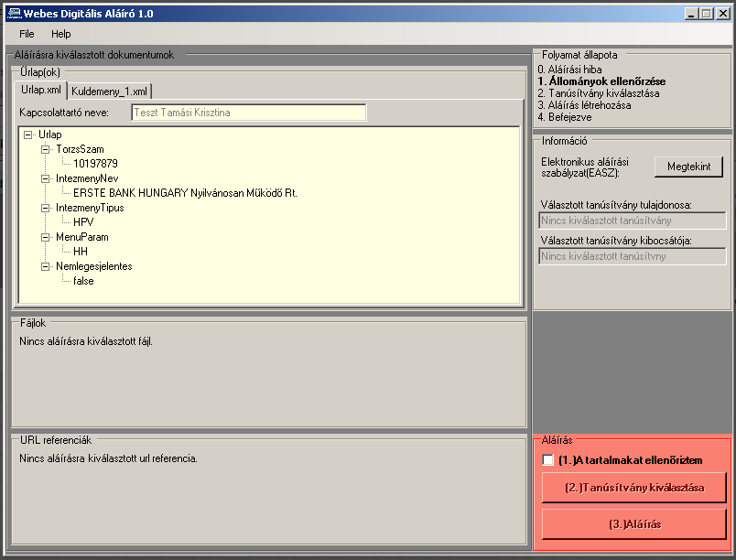This screenshot has height=560, width=736.
Task: Click status step 3. Aláírás létrehozása
Action: (x=584, y=105)
